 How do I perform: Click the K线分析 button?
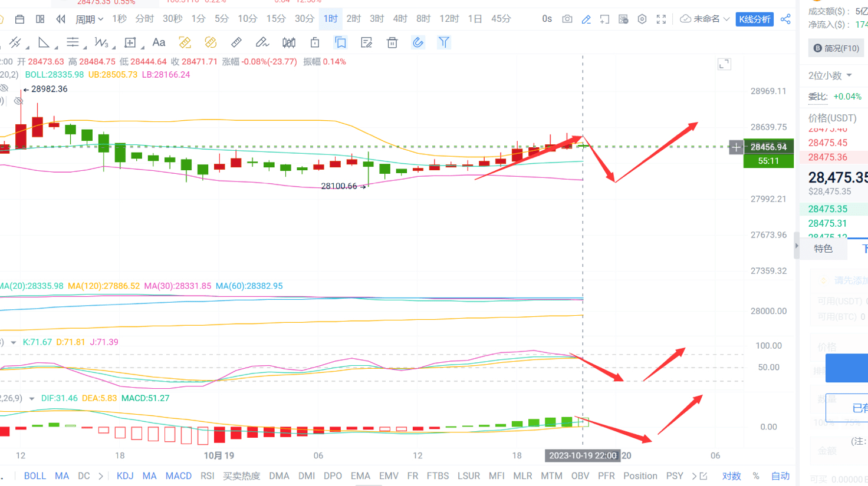[754, 18]
